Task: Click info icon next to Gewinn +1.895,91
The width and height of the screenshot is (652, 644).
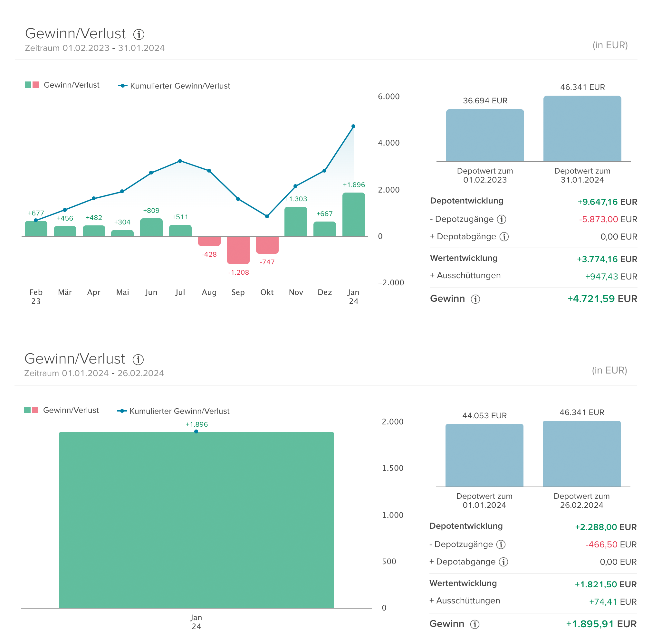Action: (475, 624)
